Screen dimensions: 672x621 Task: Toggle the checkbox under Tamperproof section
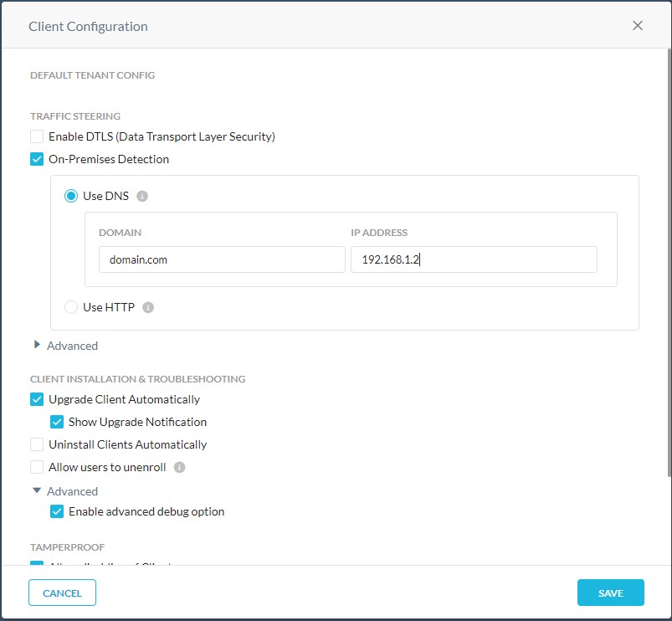[x=36, y=566]
